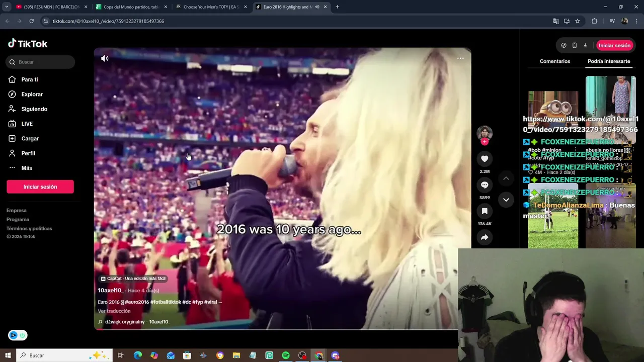Open Spotify from the taskbar

click(x=286, y=355)
